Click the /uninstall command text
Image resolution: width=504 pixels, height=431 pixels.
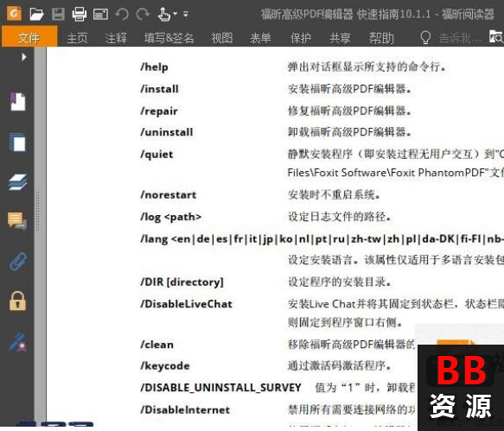coord(167,132)
